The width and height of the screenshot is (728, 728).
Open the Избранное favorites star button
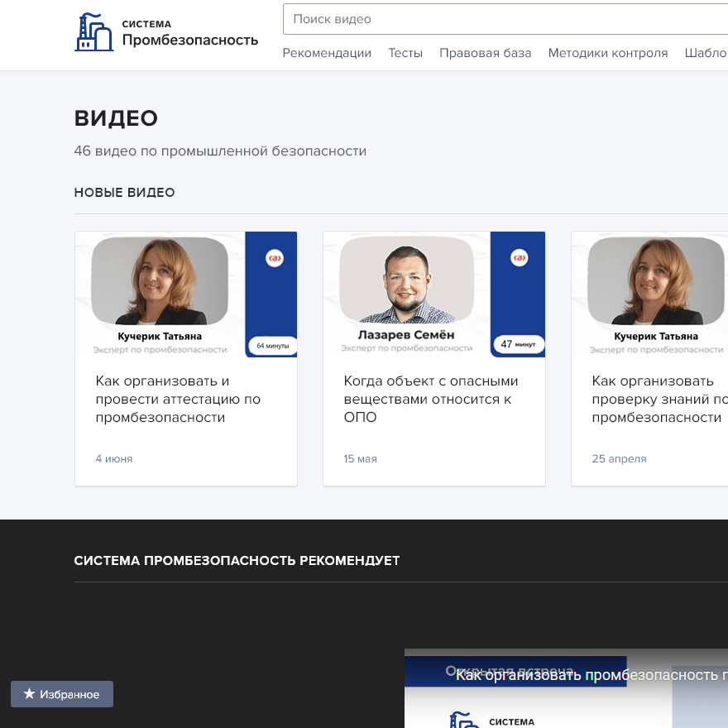pos(62,694)
